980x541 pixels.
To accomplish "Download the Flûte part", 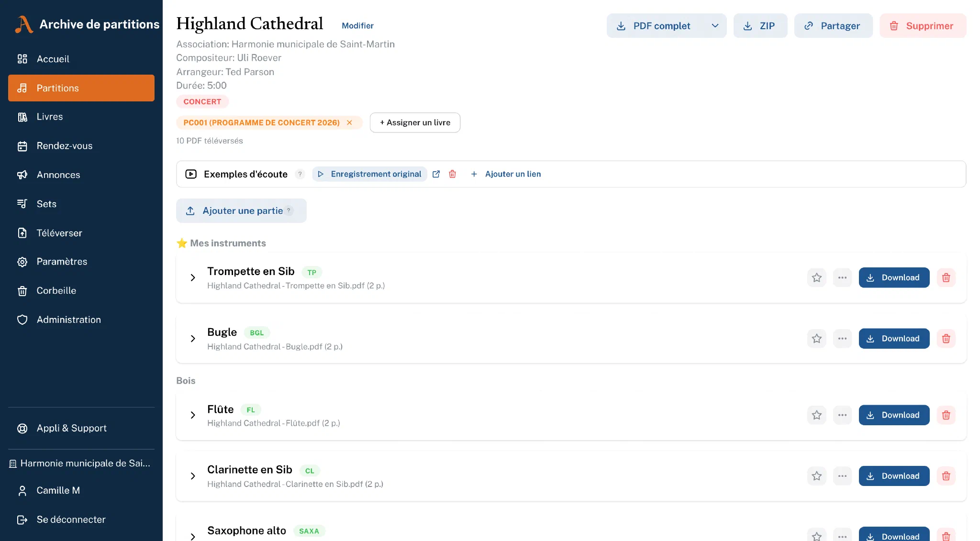I will (x=893, y=415).
